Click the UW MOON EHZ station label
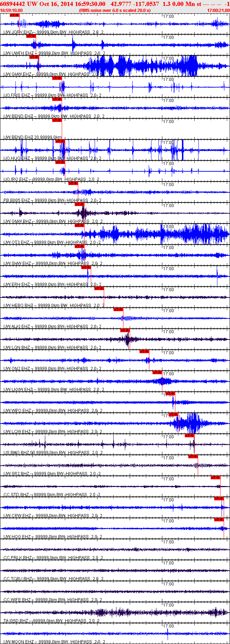230x644 pixels. [54, 642]
